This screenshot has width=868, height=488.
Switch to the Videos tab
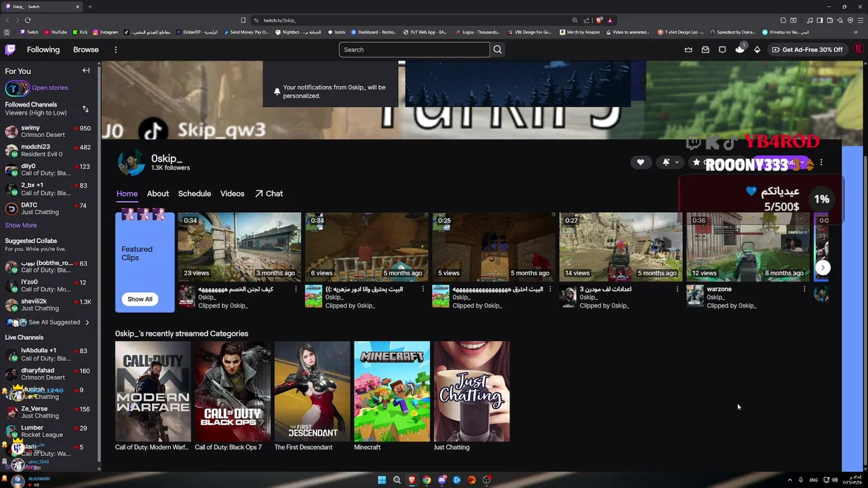click(x=232, y=194)
